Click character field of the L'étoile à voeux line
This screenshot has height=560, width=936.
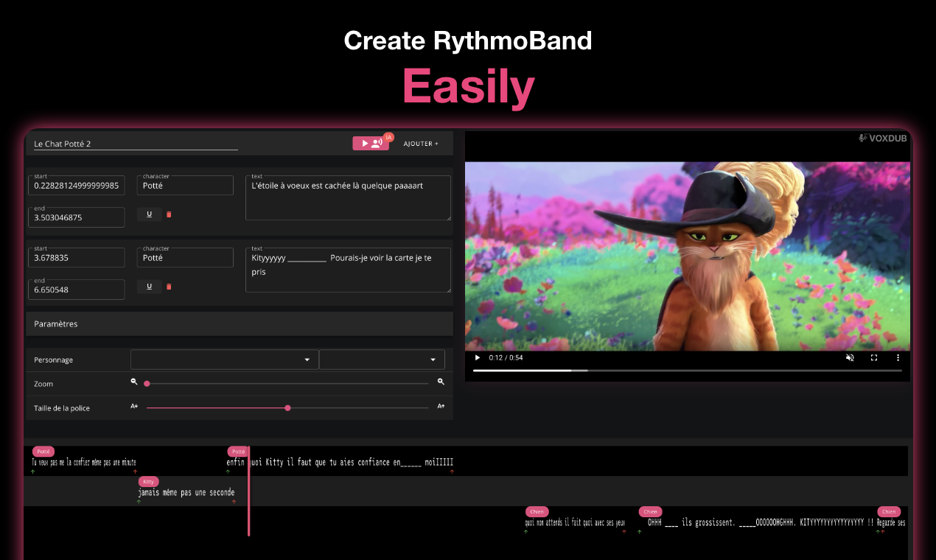pos(185,186)
